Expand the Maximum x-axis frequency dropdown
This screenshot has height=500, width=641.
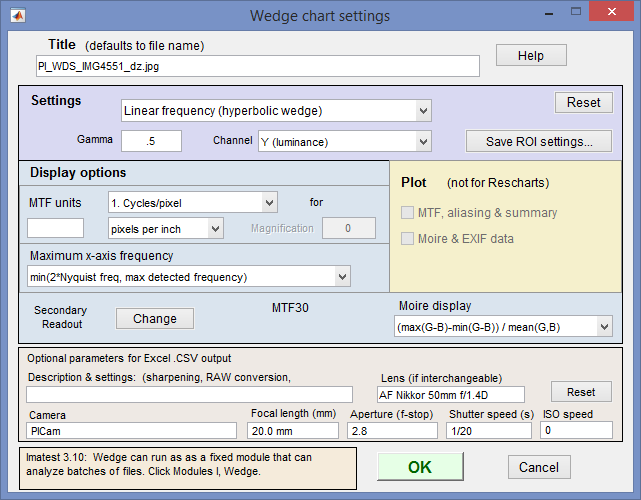tap(189, 277)
